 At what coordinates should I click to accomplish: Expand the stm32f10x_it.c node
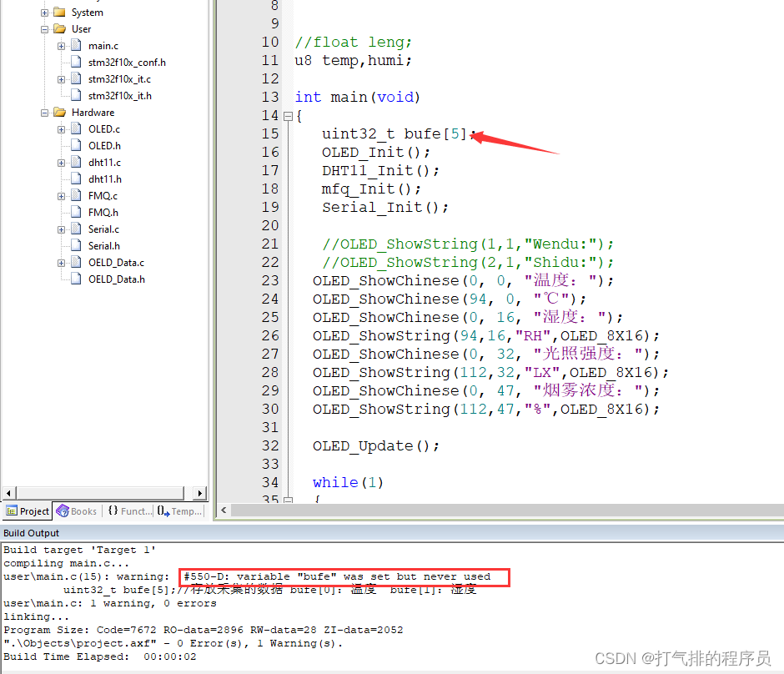coord(62,78)
